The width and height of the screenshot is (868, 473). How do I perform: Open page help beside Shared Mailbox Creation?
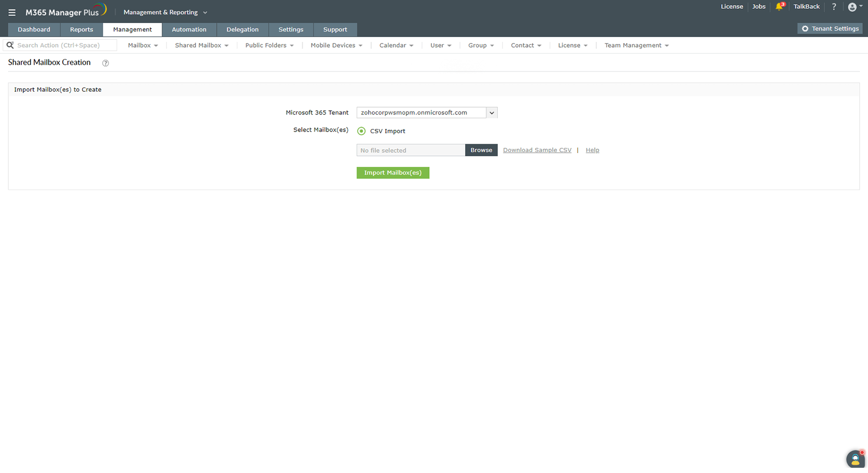pos(105,63)
